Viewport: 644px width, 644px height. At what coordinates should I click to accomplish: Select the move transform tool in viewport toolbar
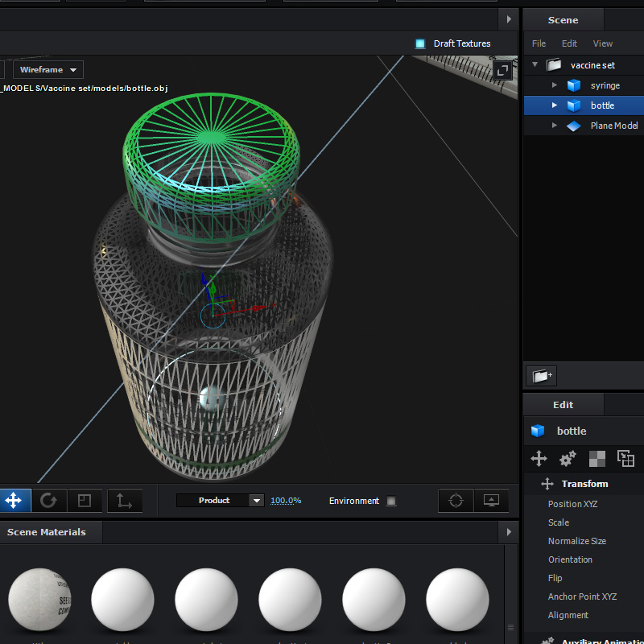pyautogui.click(x=14, y=501)
